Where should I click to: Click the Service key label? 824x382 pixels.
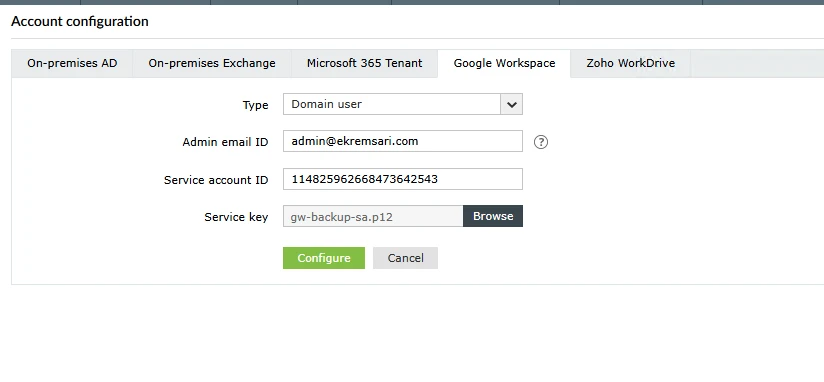[x=236, y=217]
